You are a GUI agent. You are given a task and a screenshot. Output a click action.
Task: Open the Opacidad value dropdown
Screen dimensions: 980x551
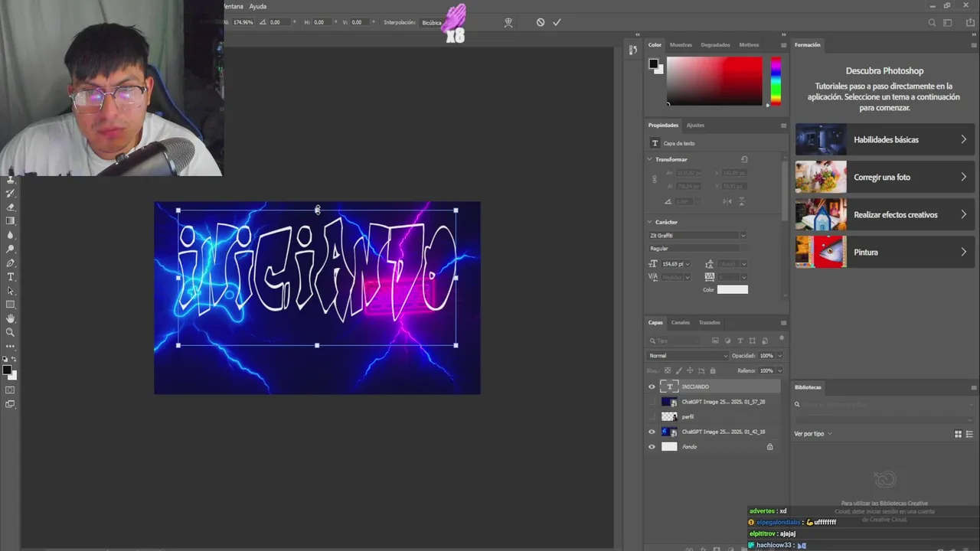point(779,356)
